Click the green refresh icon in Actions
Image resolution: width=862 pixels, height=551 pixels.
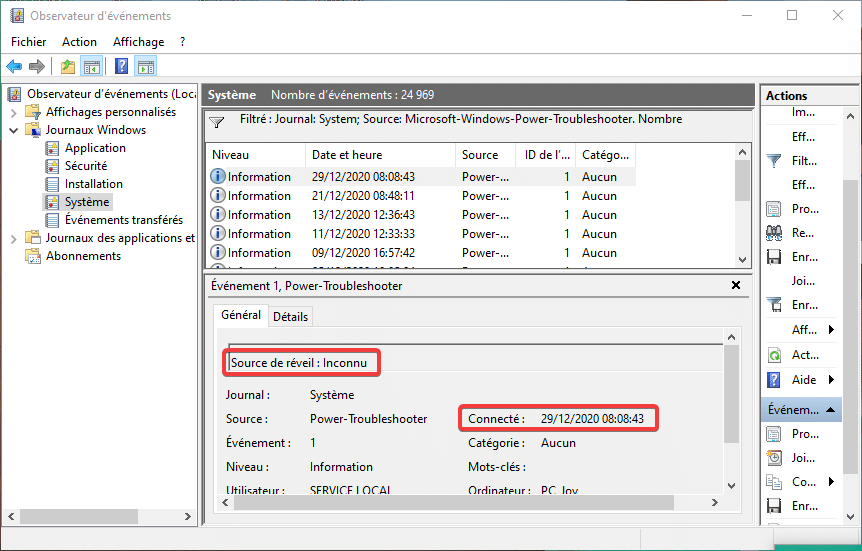(x=774, y=355)
